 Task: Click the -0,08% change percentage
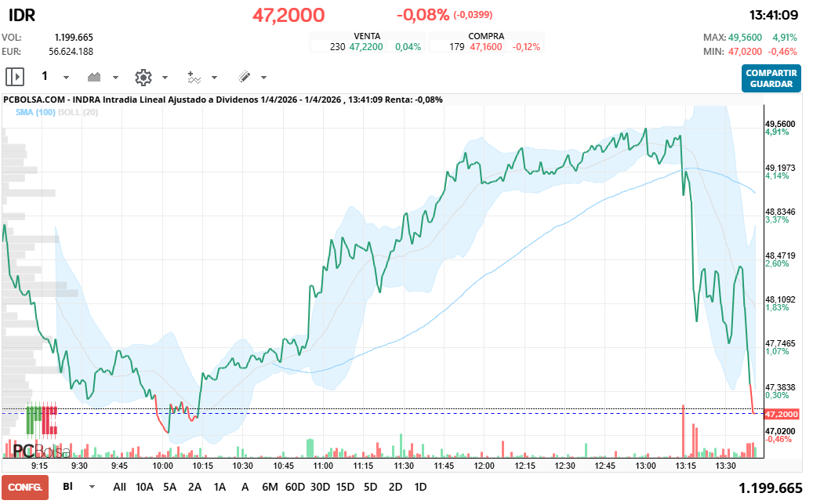click(x=423, y=15)
